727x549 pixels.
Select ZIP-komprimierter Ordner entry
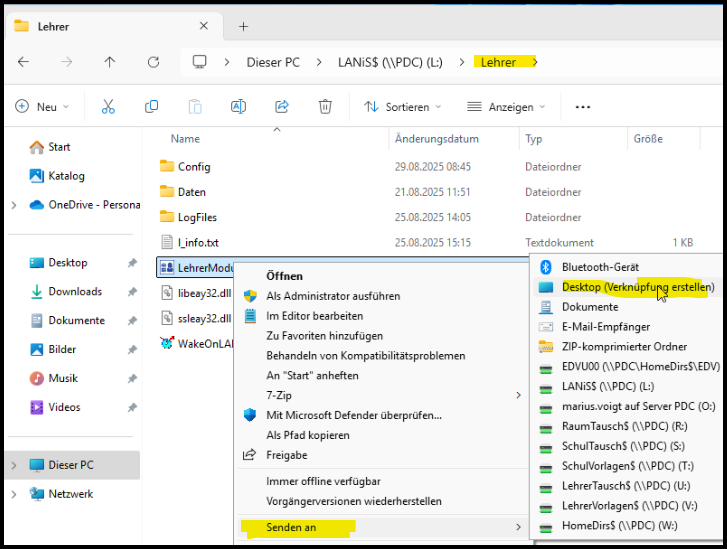click(623, 347)
